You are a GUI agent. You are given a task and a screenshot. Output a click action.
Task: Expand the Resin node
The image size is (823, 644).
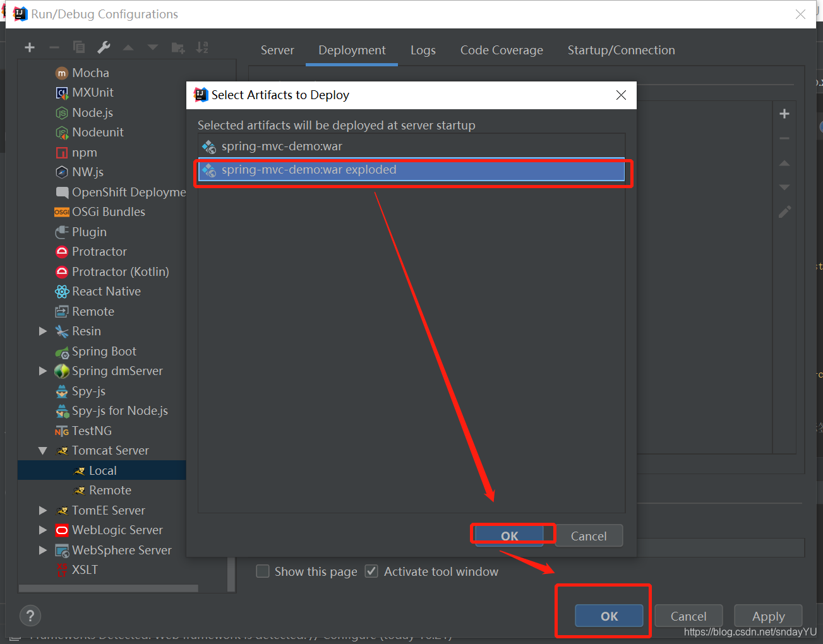tap(43, 331)
